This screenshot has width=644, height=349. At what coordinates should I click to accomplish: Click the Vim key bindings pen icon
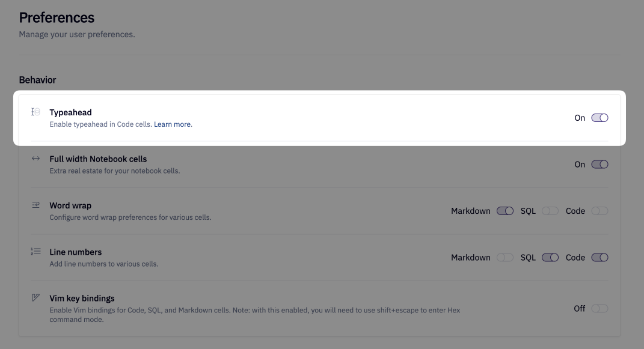(35, 298)
